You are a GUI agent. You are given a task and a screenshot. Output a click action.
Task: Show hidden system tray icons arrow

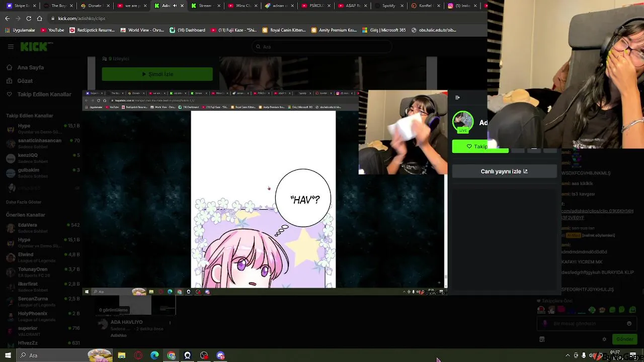[568, 355]
